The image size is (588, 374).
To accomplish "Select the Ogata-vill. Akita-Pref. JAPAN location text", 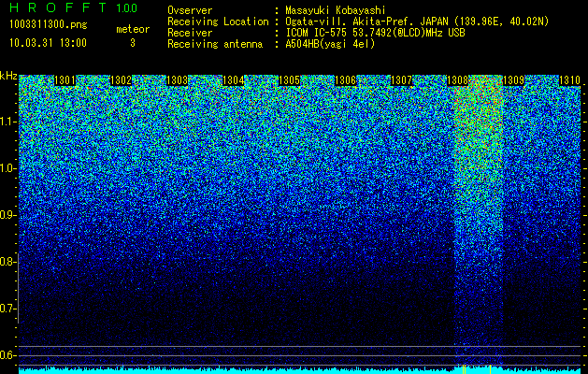I will 417,22.
